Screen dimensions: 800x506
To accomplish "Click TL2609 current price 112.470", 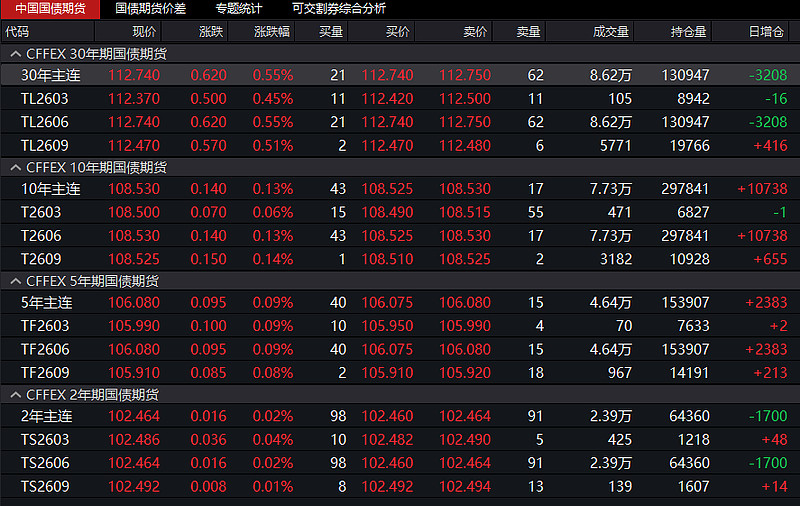I will click(x=134, y=145).
